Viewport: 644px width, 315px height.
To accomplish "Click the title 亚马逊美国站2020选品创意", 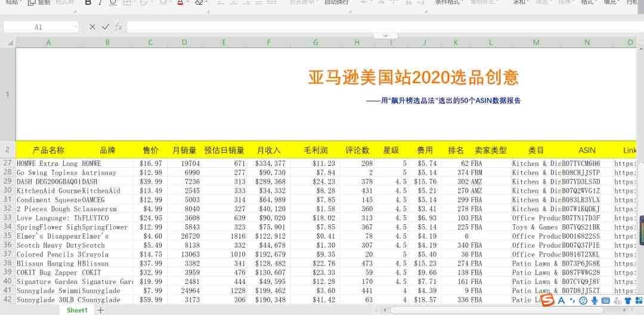I will point(414,78).
